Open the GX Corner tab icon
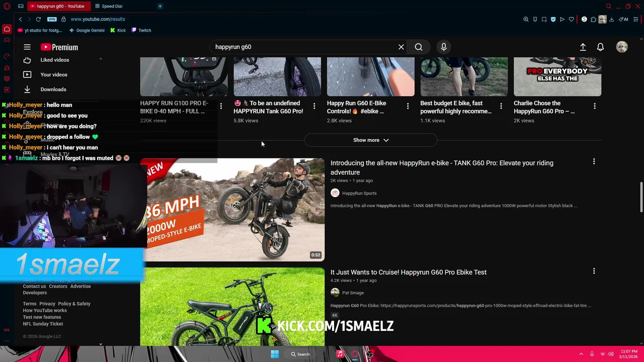The width and height of the screenshot is (644, 362). 21,6
